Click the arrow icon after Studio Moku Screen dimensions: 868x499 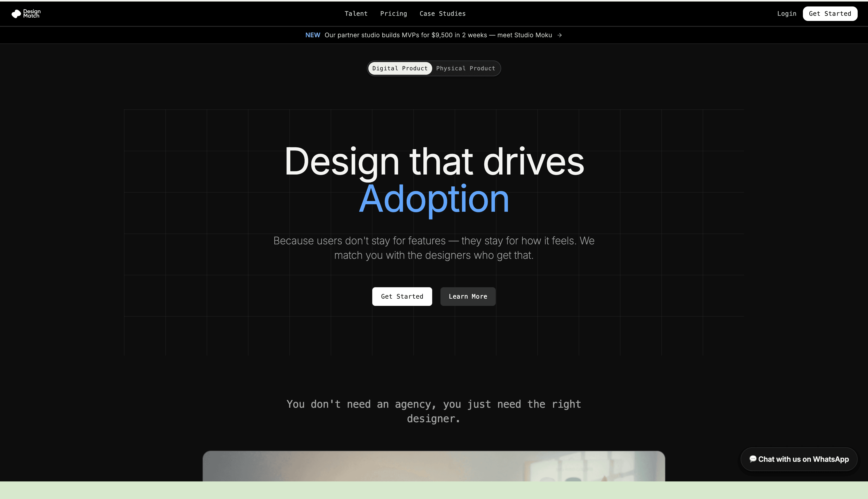pyautogui.click(x=559, y=35)
